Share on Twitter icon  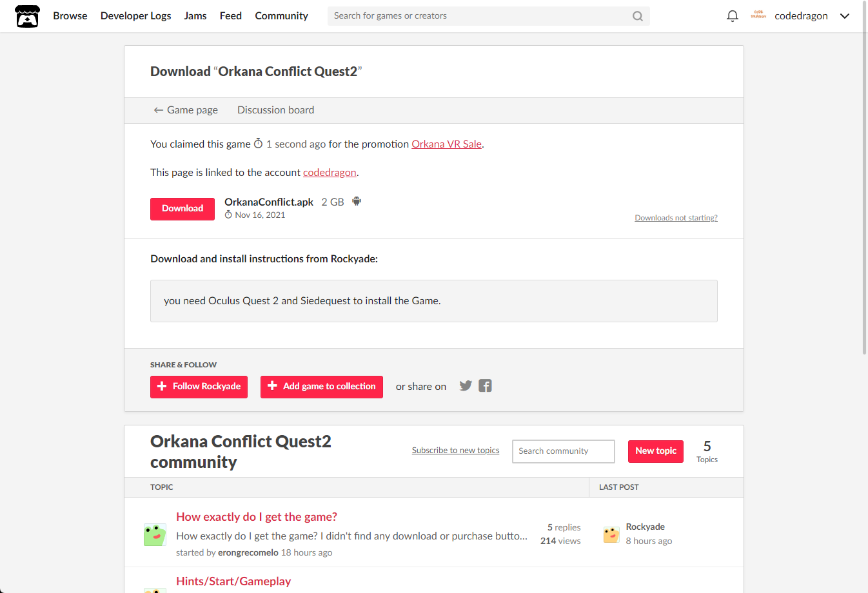point(466,385)
